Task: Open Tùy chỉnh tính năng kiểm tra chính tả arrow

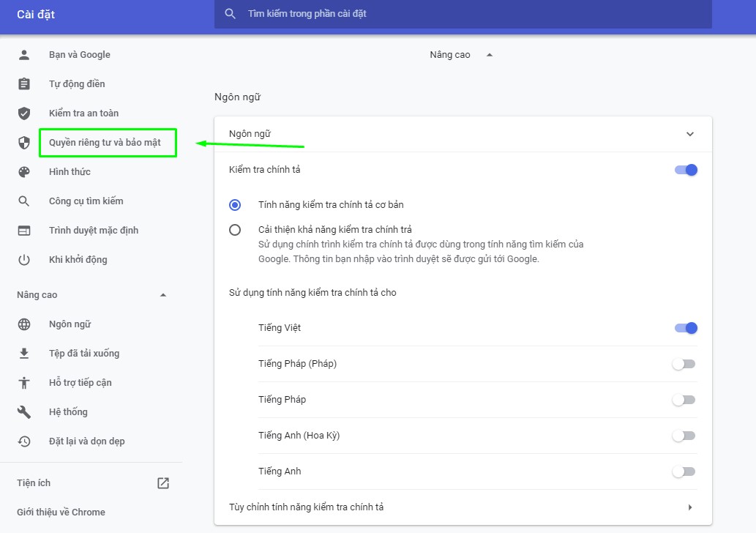Action: [x=690, y=507]
